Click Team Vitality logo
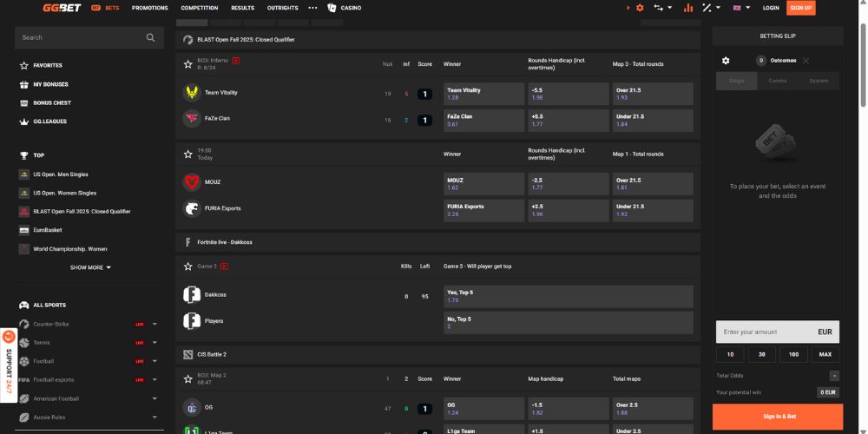 pyautogui.click(x=192, y=93)
